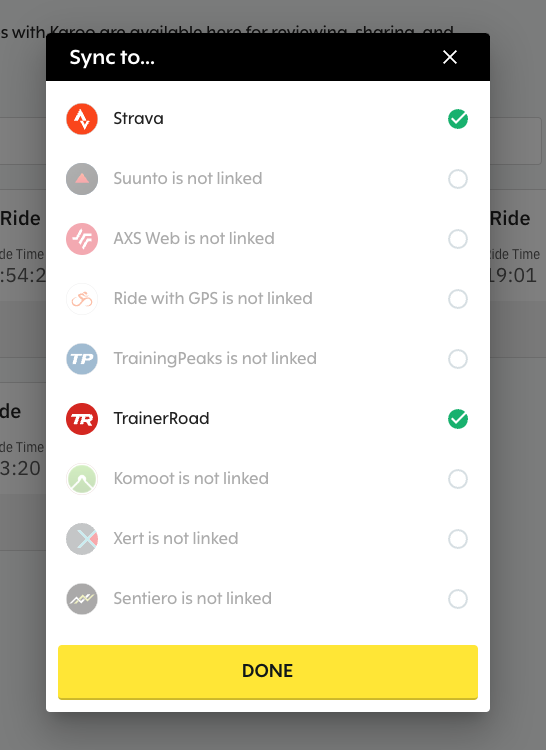Screen dimensions: 546x750
Task: Click the Sentiero chart icon
Action: click(x=82, y=599)
